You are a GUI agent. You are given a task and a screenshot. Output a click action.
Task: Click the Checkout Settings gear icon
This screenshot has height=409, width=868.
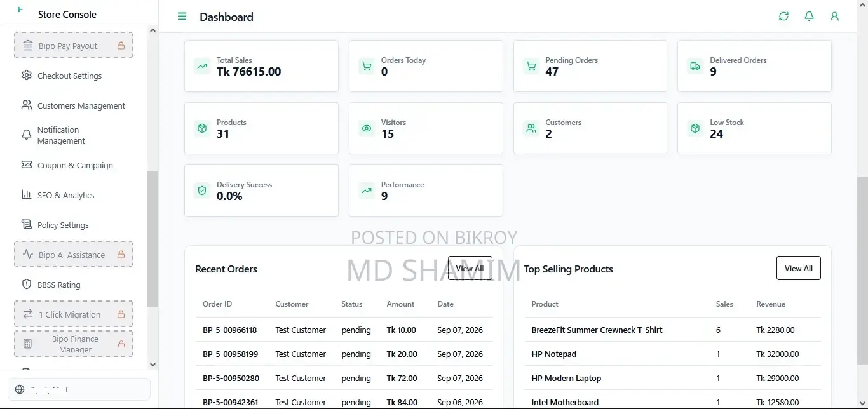tap(26, 76)
